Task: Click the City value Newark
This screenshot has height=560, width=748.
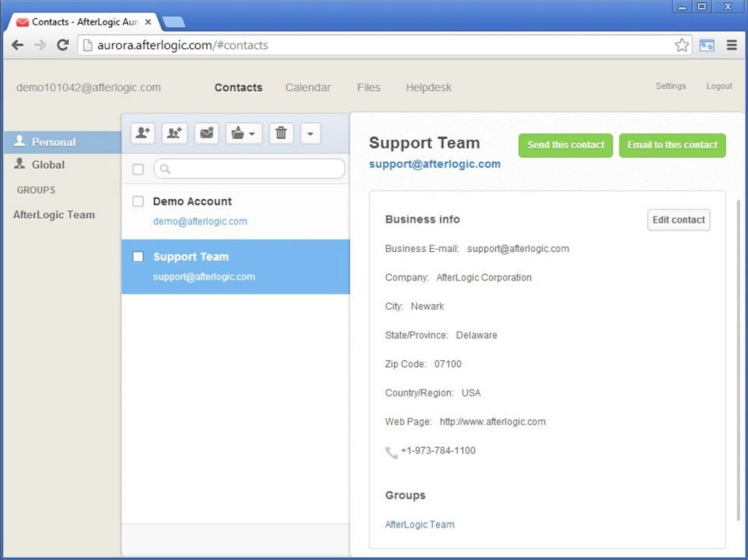Action: click(x=427, y=307)
